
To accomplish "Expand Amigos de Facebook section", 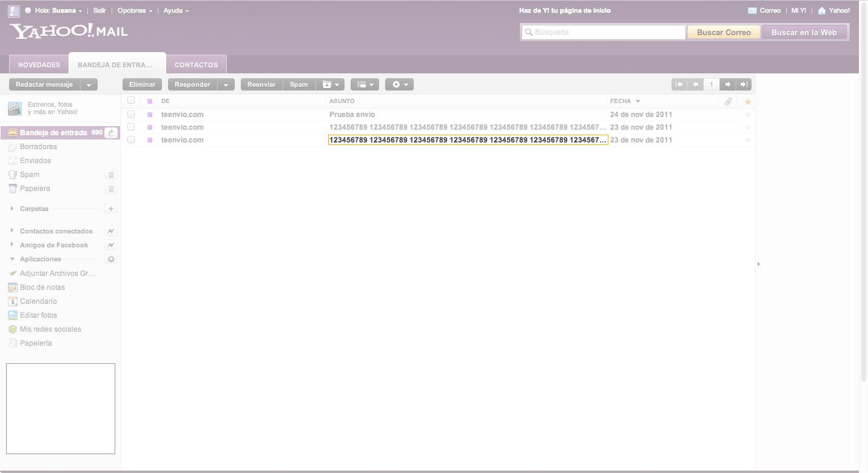I will 13,245.
